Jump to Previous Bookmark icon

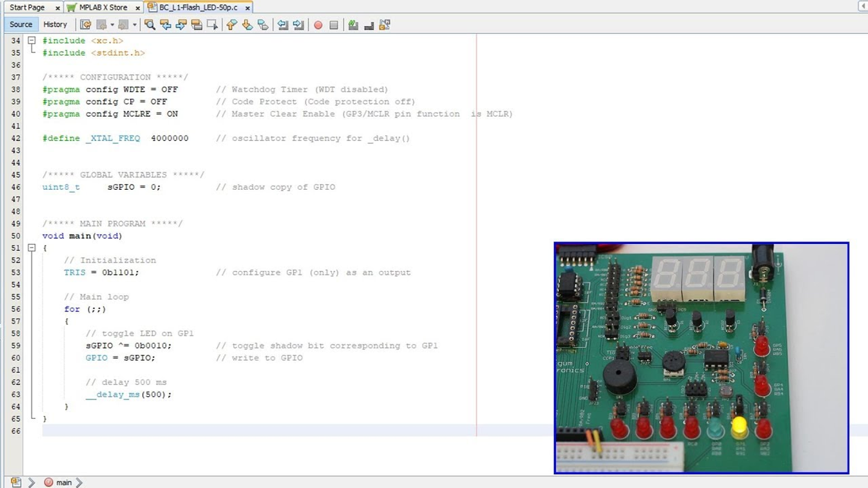pyautogui.click(x=231, y=25)
